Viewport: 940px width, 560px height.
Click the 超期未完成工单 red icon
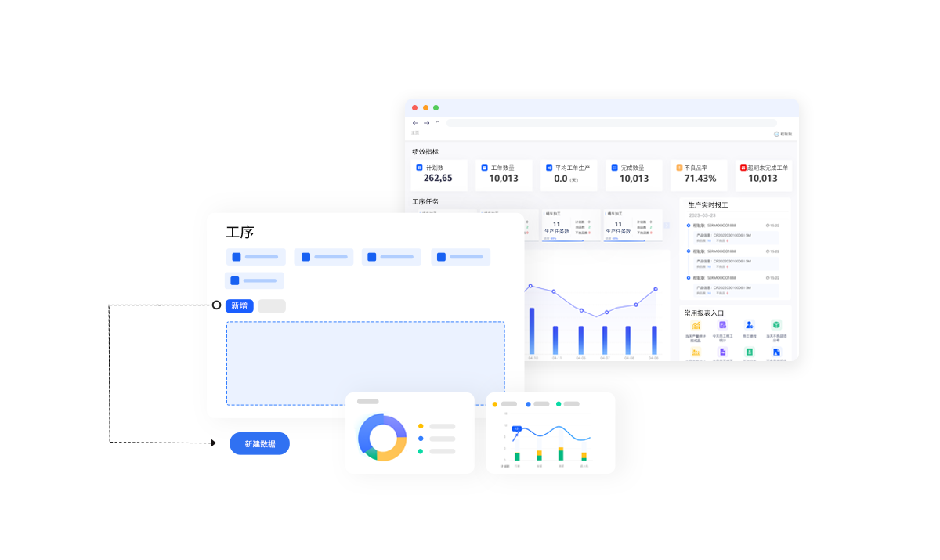coord(743,168)
